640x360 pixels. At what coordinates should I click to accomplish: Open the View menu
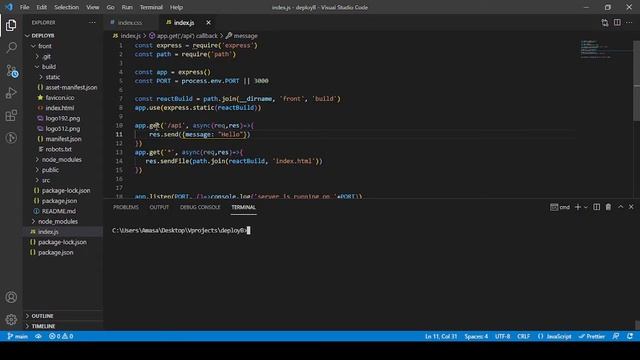[x=93, y=7]
